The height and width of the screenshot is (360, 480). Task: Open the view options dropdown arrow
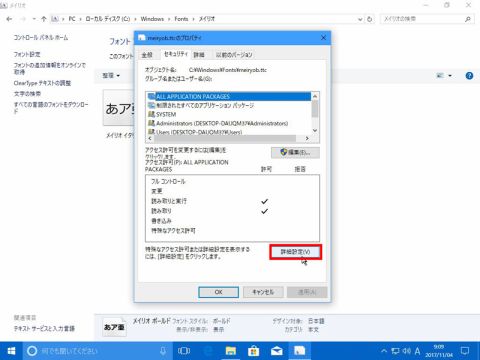pos(450,76)
